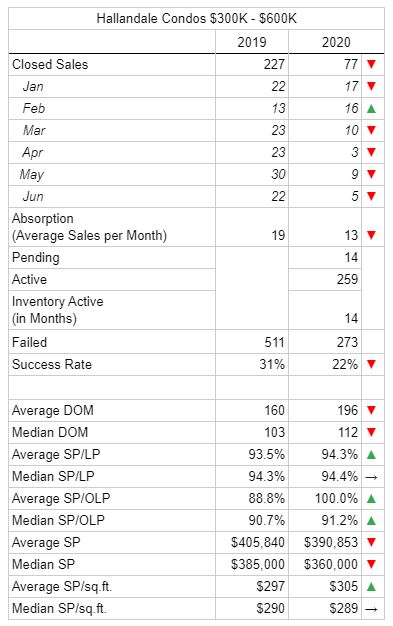Click the red arrow beside Median SP

tap(371, 564)
